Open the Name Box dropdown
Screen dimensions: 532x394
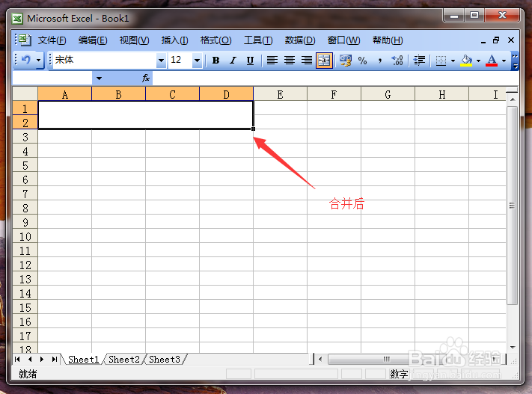[x=99, y=79]
